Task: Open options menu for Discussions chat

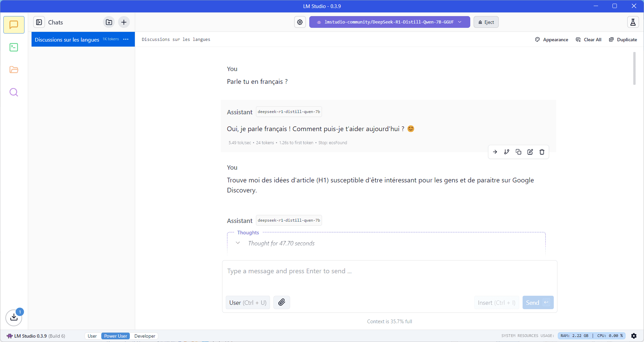Action: [126, 39]
